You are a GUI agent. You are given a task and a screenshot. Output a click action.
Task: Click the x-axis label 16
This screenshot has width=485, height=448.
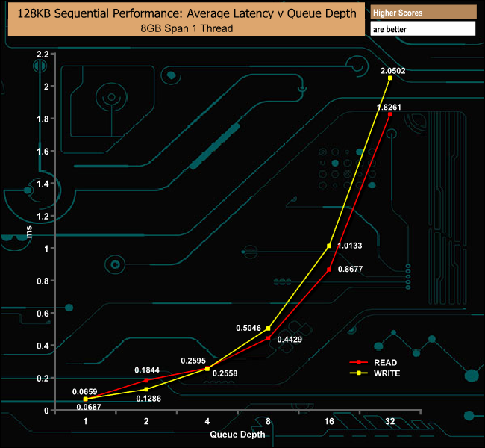329,421
